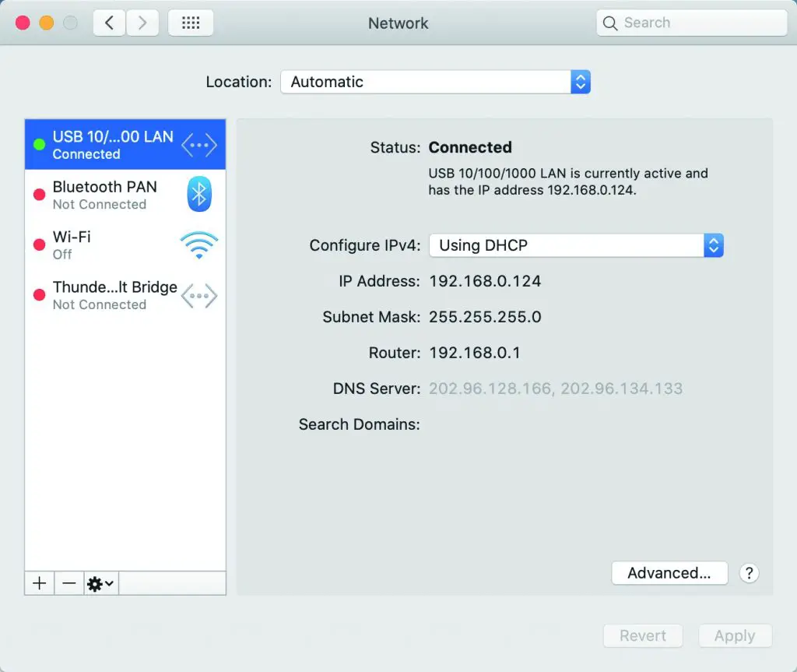Click red status dot of Thunderbolt Bridge
This screenshot has height=672, width=797.
click(x=39, y=294)
